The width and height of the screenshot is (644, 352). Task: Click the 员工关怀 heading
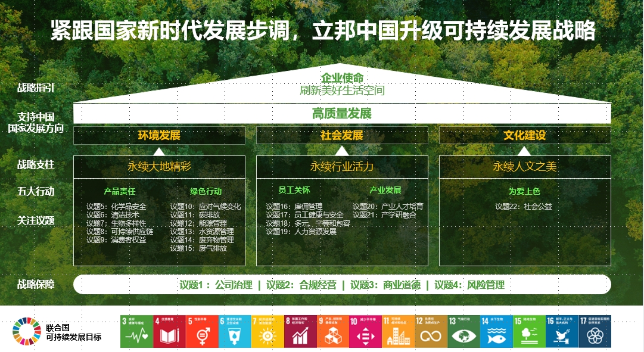(x=294, y=190)
